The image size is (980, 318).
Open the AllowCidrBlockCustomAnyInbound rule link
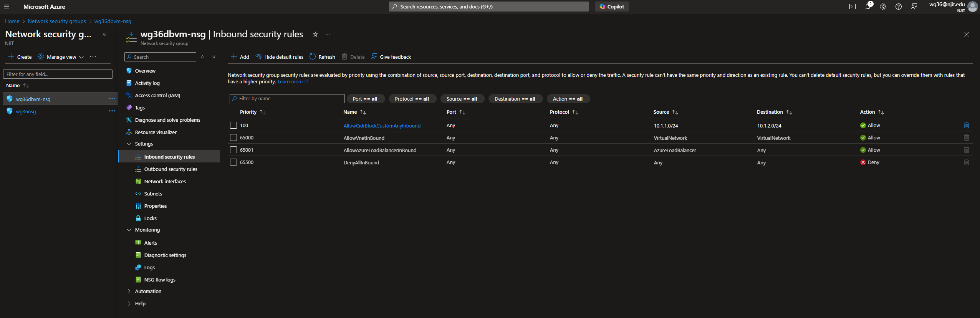[382, 126]
